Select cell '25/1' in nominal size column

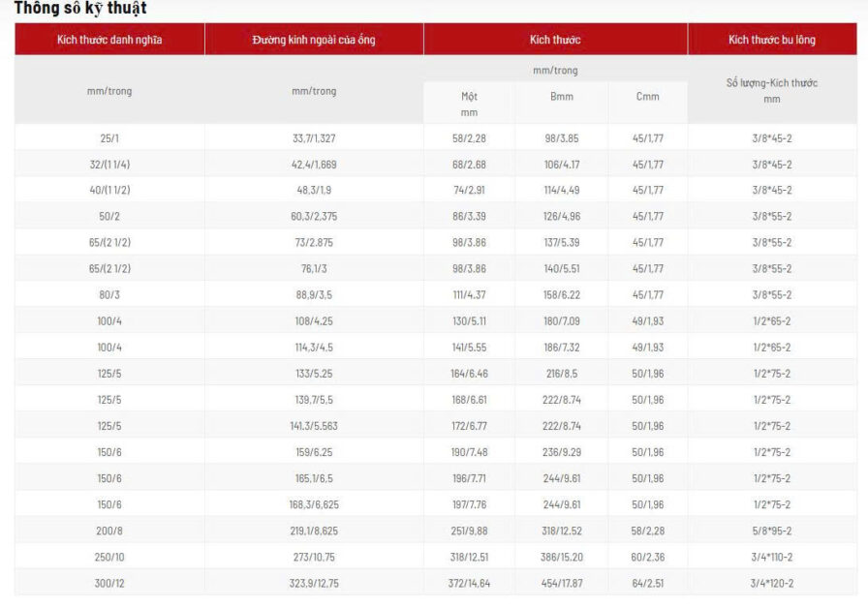click(109, 138)
